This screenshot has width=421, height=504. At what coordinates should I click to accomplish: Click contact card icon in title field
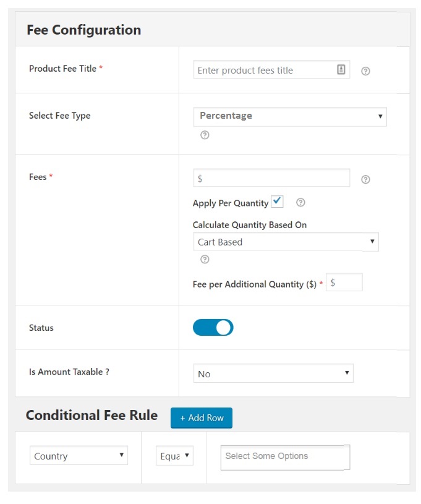coord(341,70)
